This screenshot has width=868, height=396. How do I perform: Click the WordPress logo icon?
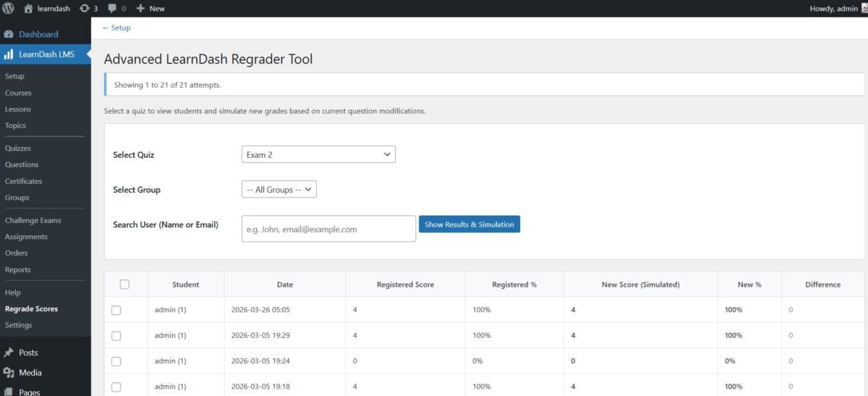(x=9, y=9)
